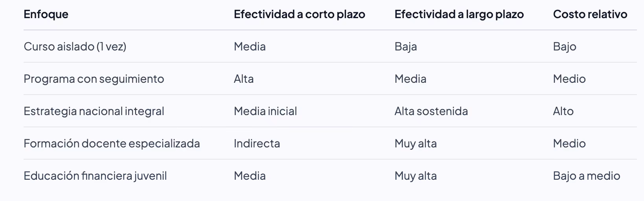
Task: Select Medio cost in Programa con seguimiento row
Action: [x=569, y=79]
